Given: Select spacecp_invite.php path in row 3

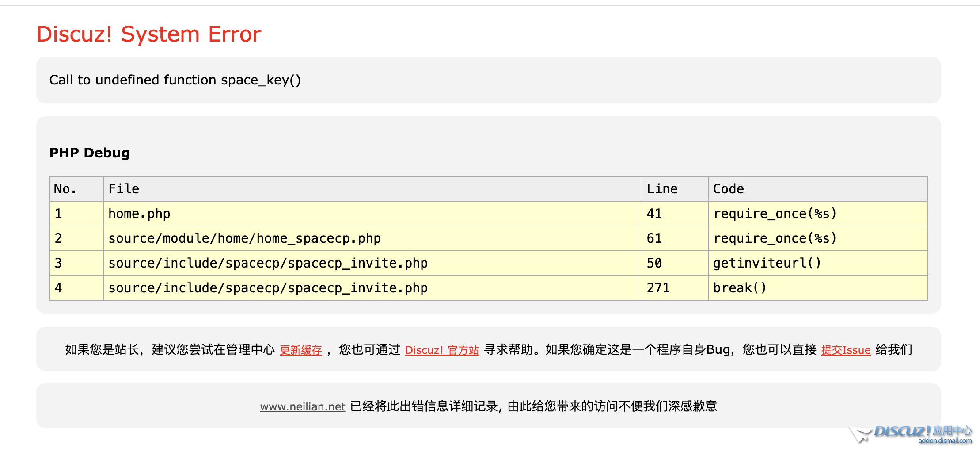Looking at the screenshot, I should point(268,263).
